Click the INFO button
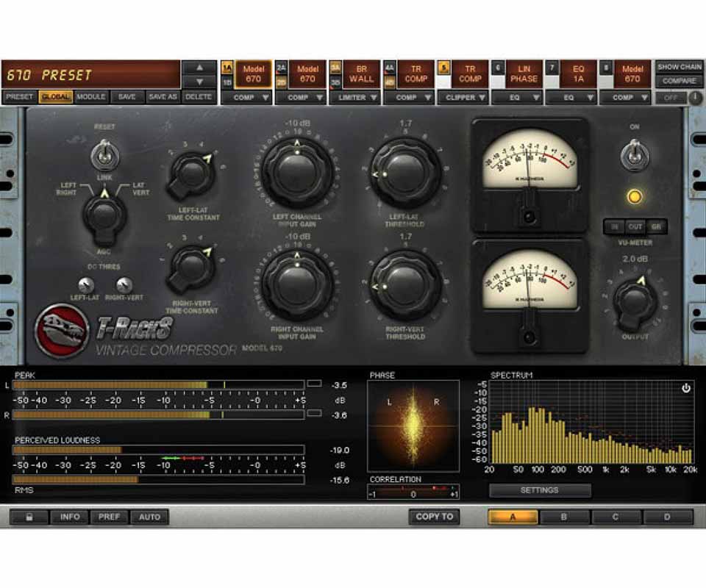 [70, 517]
